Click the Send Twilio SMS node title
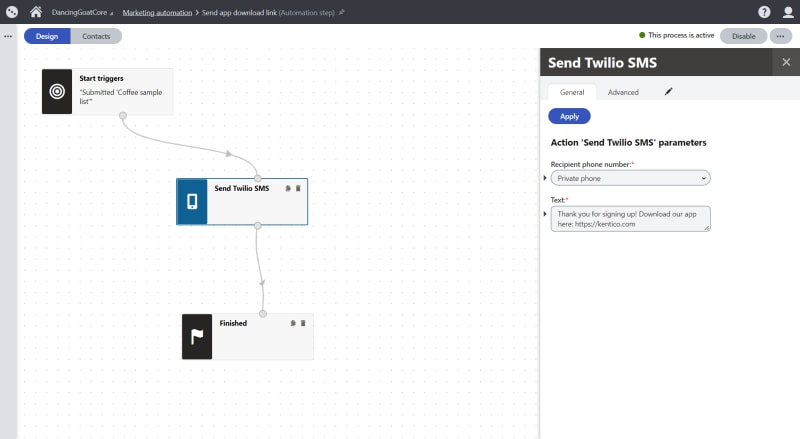The width and height of the screenshot is (800, 439). 241,188
